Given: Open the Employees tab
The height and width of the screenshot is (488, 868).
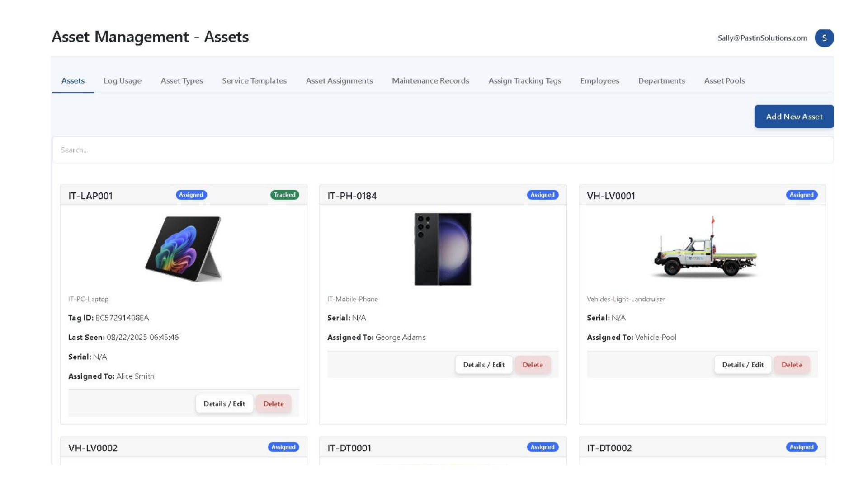Looking at the screenshot, I should (600, 81).
